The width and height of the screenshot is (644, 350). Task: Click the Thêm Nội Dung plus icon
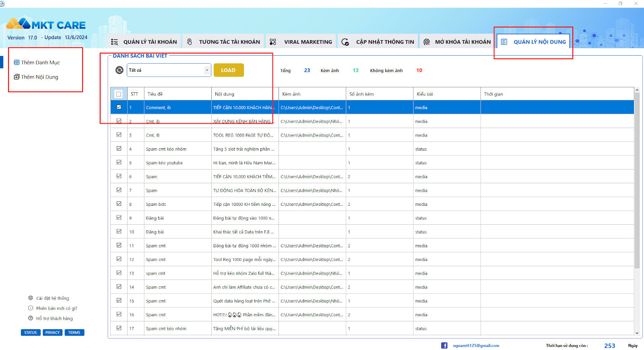(17, 77)
